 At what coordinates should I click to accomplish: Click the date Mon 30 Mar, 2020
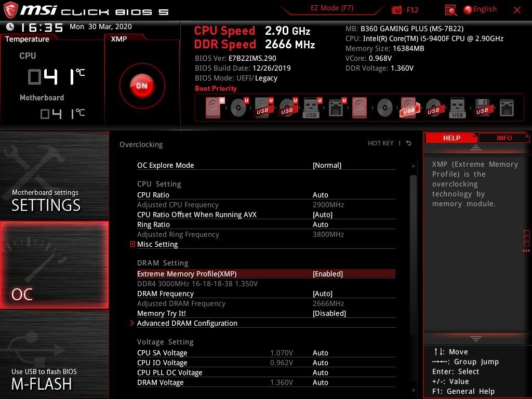(x=101, y=26)
